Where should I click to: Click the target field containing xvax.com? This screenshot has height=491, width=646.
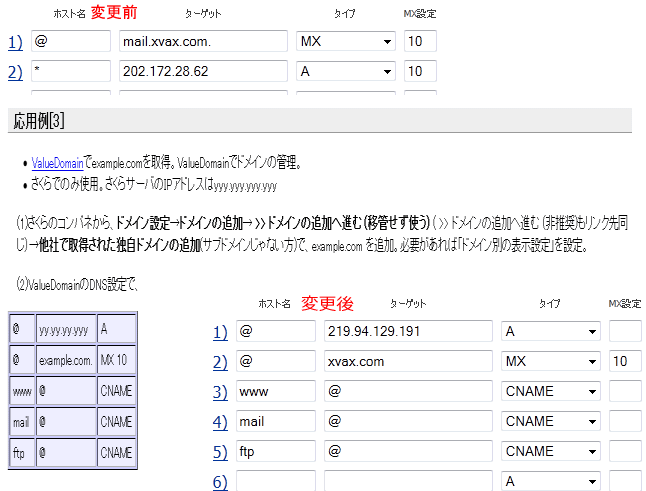point(408,362)
